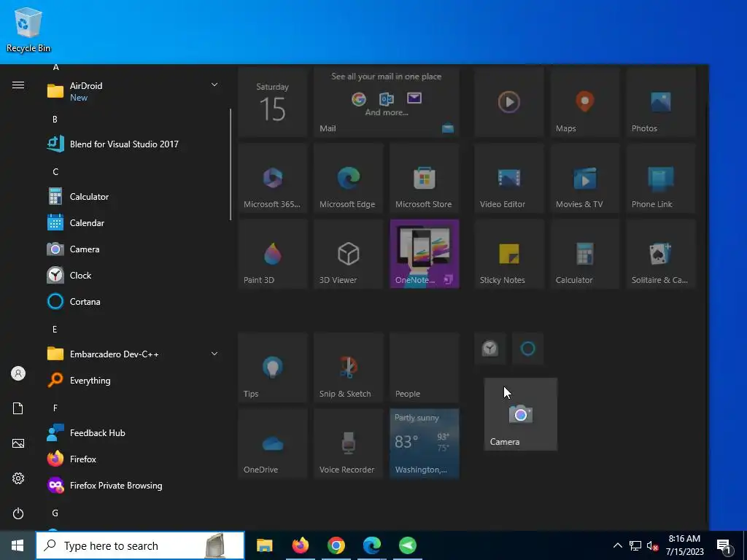Screen dimensions: 747x560
Task: Show hidden icons in system tray
Action: [617, 545]
